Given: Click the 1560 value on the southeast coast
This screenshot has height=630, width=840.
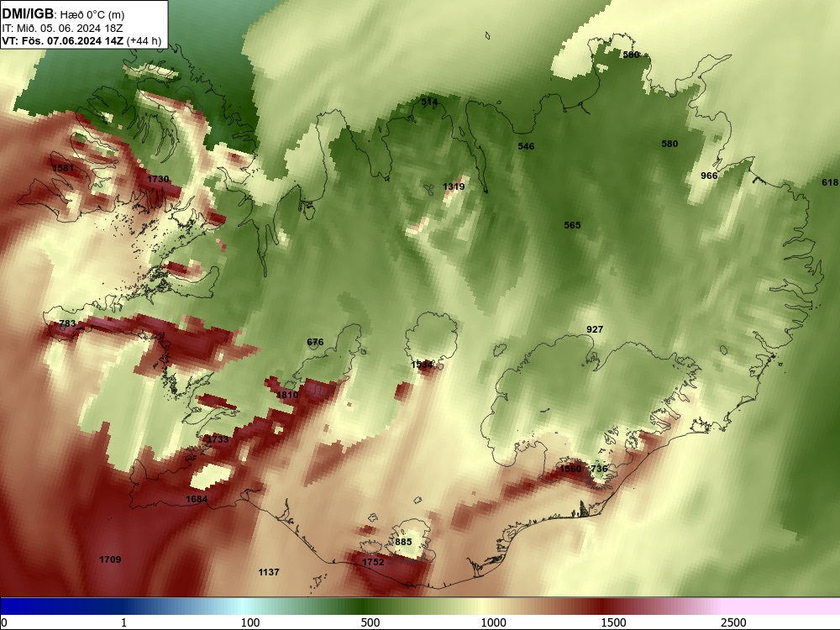Looking at the screenshot, I should 570,469.
